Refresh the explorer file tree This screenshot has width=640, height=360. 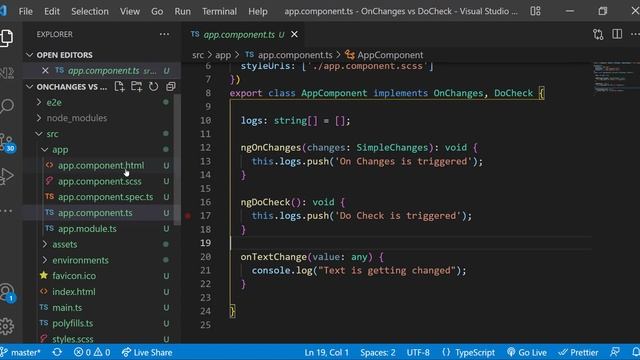point(153,87)
